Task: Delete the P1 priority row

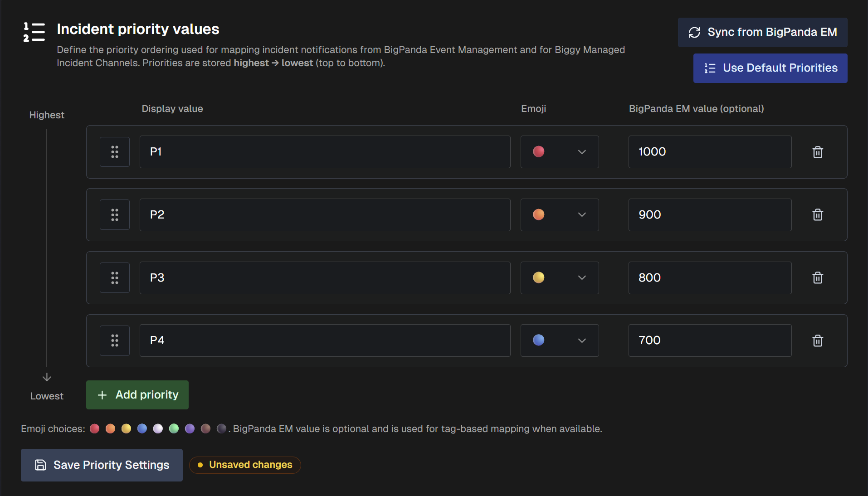Action: click(x=817, y=152)
